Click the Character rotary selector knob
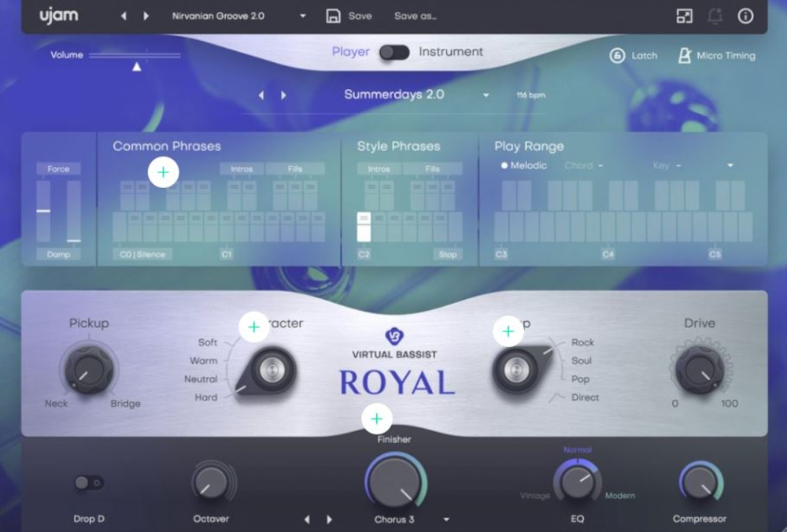Image resolution: width=787 pixels, height=532 pixels. pos(271,370)
